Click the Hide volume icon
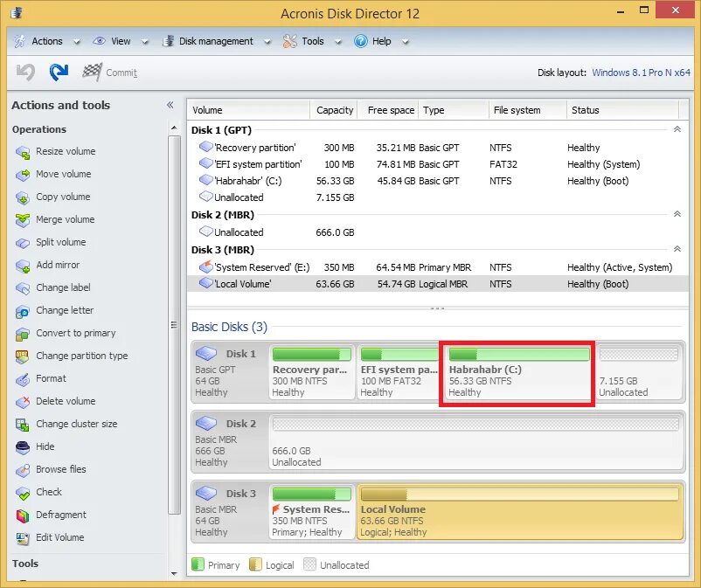This screenshot has width=701, height=588. point(23,446)
